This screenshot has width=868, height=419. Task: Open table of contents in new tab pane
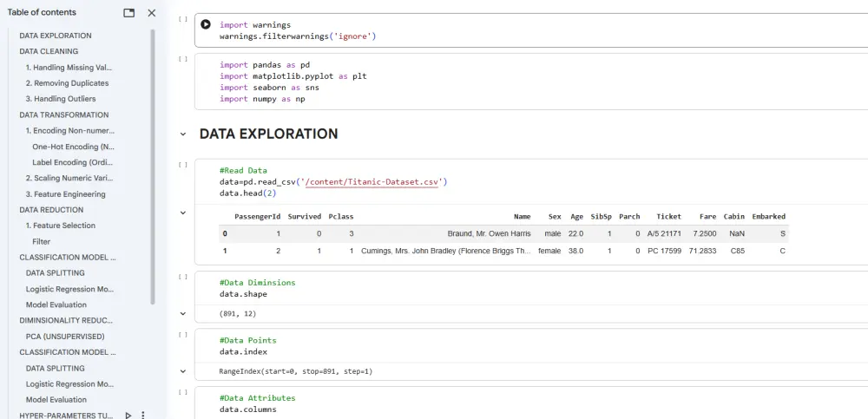coord(129,13)
